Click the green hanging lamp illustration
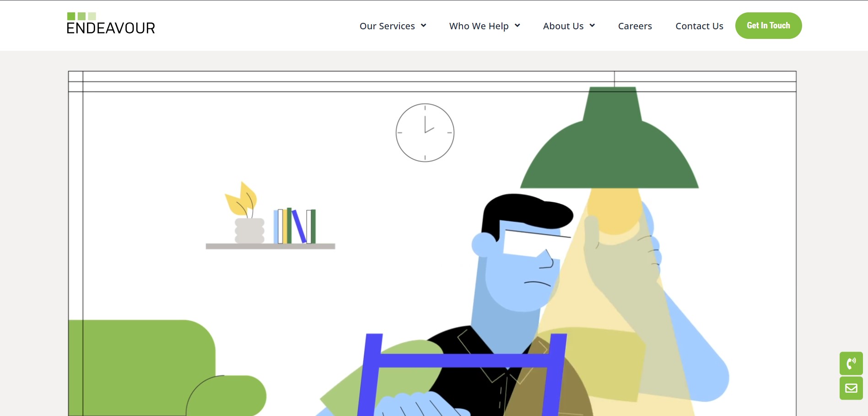 [x=609, y=137]
